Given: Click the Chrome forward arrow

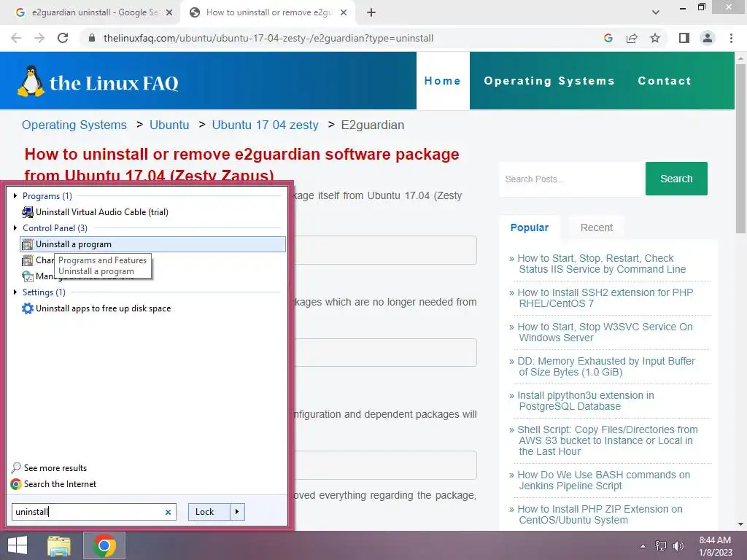Looking at the screenshot, I should (39, 38).
